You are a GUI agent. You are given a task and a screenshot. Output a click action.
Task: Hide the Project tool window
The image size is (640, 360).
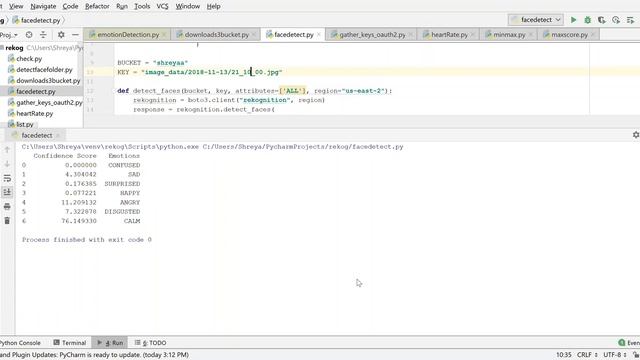pos(75,35)
